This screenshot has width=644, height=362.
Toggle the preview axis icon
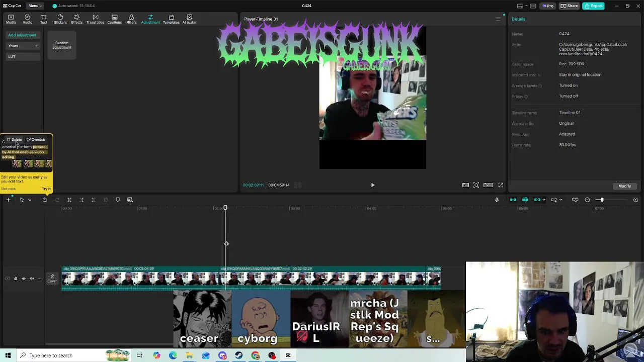(x=553, y=200)
